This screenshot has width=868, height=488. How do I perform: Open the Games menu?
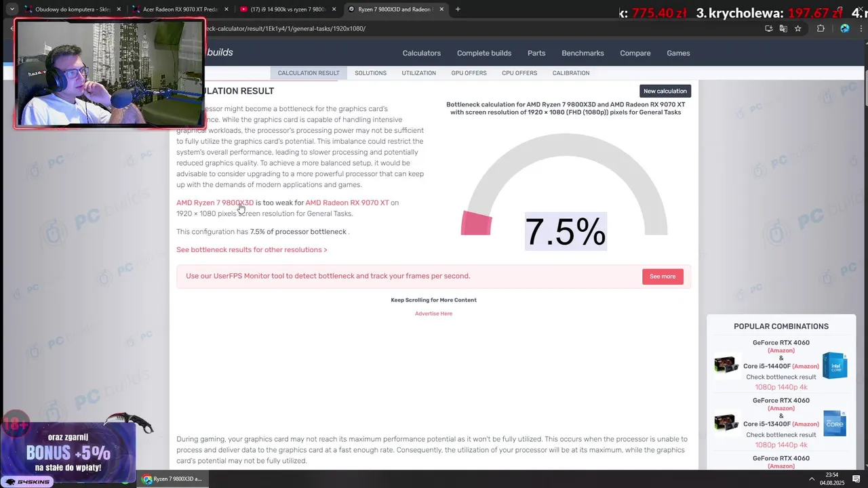pyautogui.click(x=678, y=53)
